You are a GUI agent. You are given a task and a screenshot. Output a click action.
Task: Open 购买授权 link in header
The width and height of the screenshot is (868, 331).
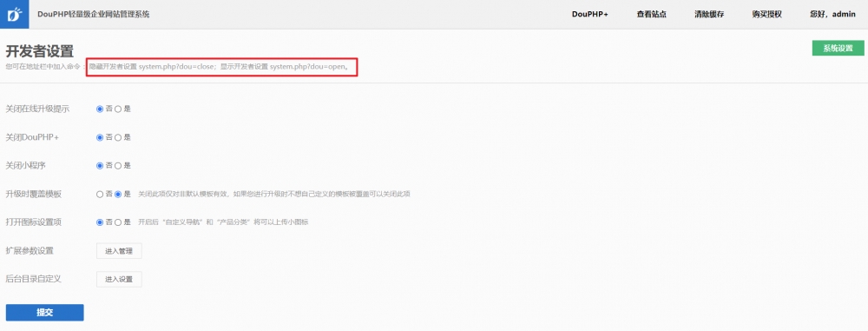[x=766, y=15]
